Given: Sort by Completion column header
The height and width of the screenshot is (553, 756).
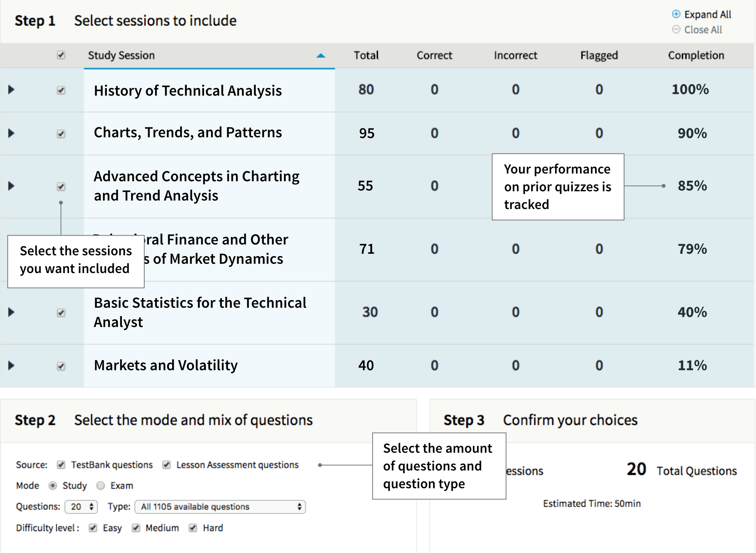Looking at the screenshot, I should point(696,56).
